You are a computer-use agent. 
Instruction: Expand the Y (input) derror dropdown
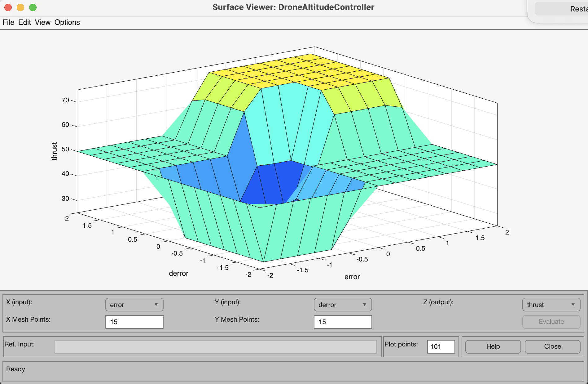(x=343, y=305)
